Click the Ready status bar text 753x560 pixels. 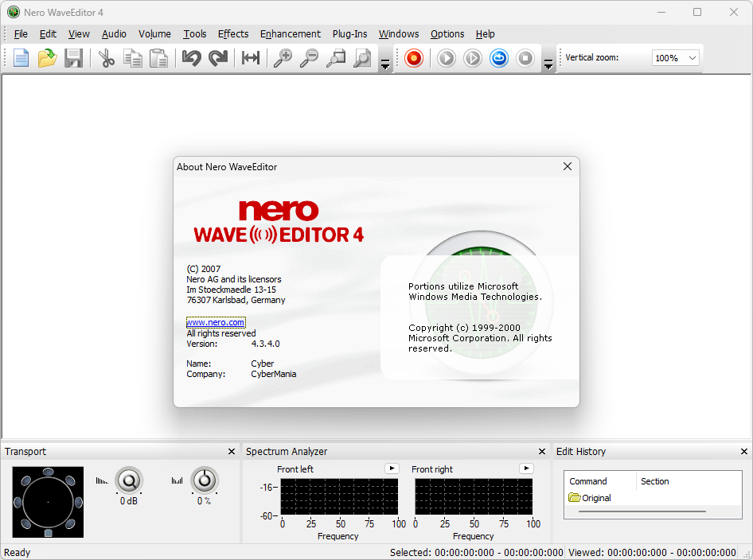[x=18, y=553]
